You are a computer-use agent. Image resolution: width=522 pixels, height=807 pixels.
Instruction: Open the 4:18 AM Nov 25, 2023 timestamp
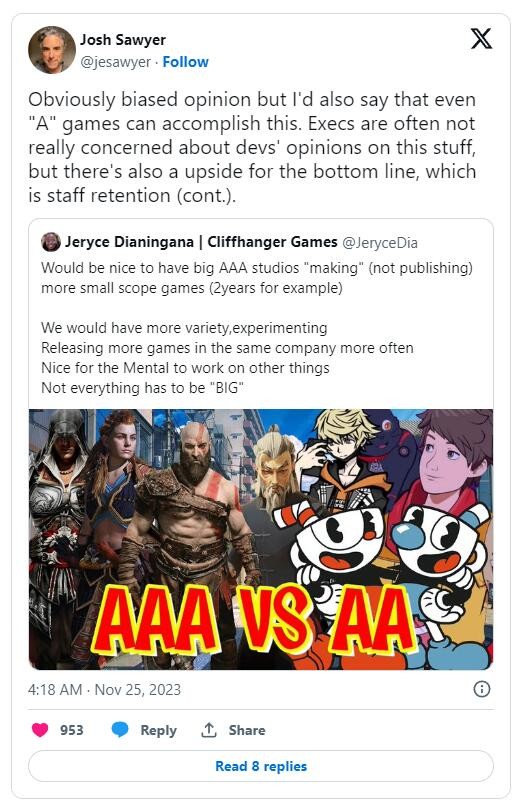click(x=105, y=690)
